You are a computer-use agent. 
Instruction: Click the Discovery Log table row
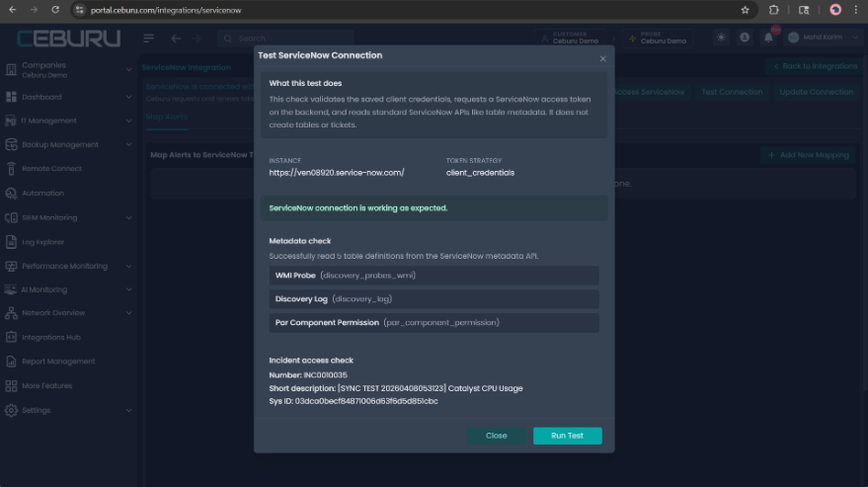click(x=434, y=299)
